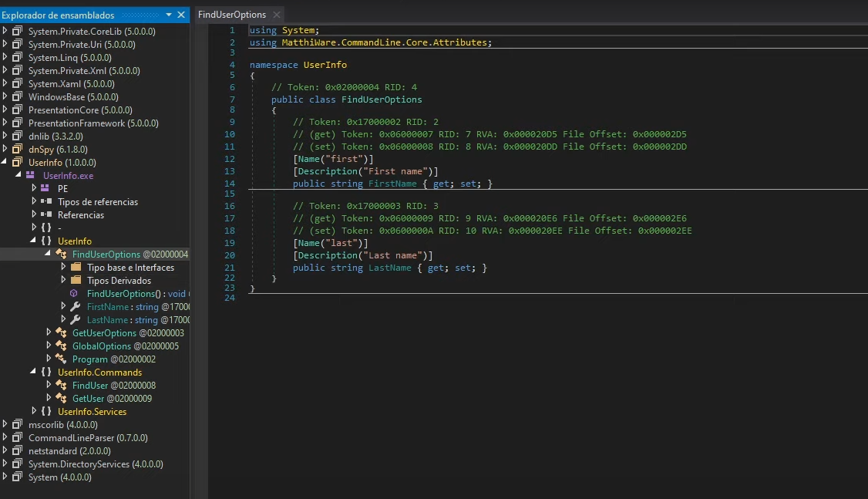Click MatthiWare.CommandLine.Core.Attributes in the using line
Screen dimensions: 868x499
(384, 42)
